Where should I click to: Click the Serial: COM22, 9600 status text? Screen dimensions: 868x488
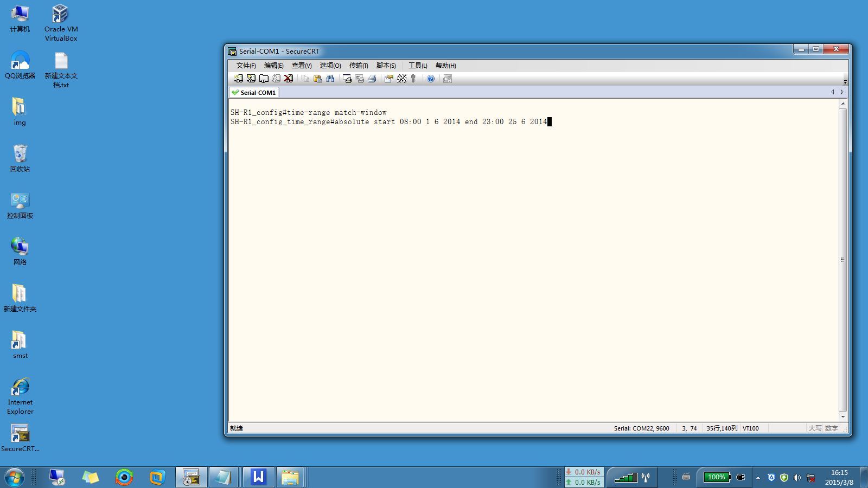point(641,428)
